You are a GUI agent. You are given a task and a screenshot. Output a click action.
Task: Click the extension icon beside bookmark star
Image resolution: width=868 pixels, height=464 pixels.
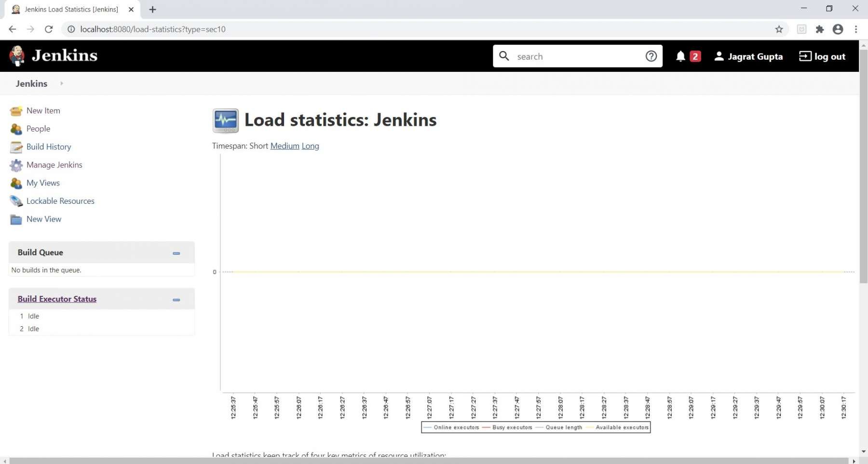pos(801,29)
